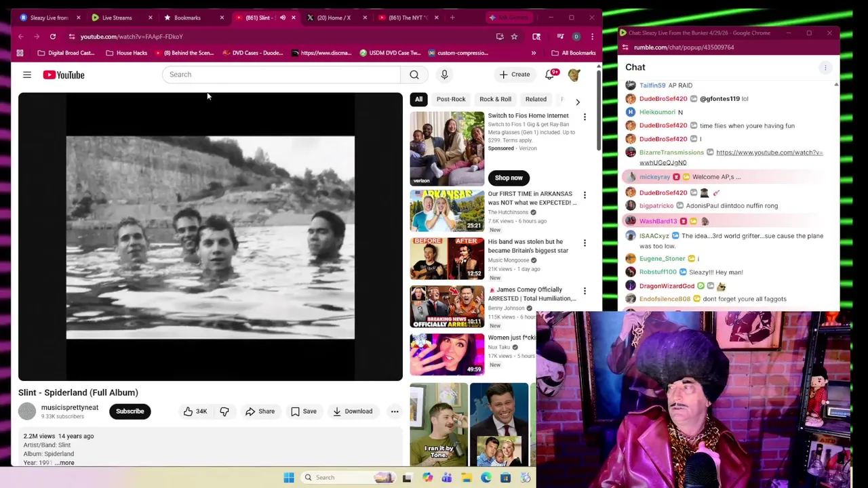
Task: Open the House Hacks bookmark folder
Action: point(126,53)
